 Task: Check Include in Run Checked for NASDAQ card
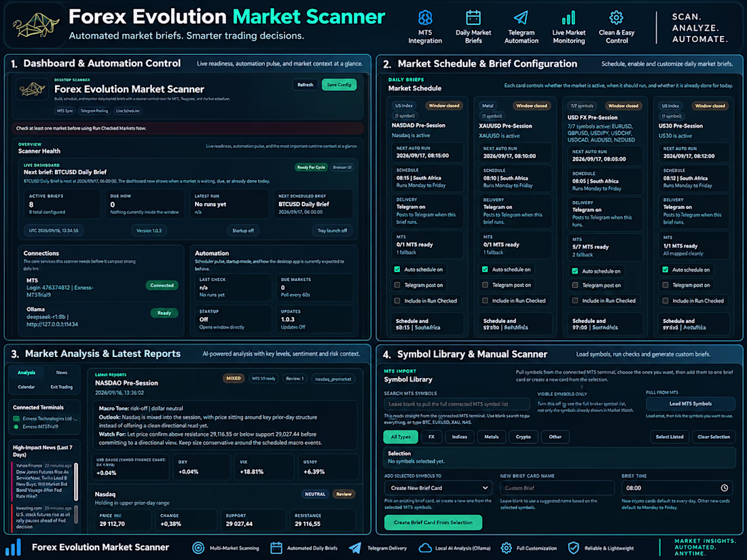coord(397,301)
